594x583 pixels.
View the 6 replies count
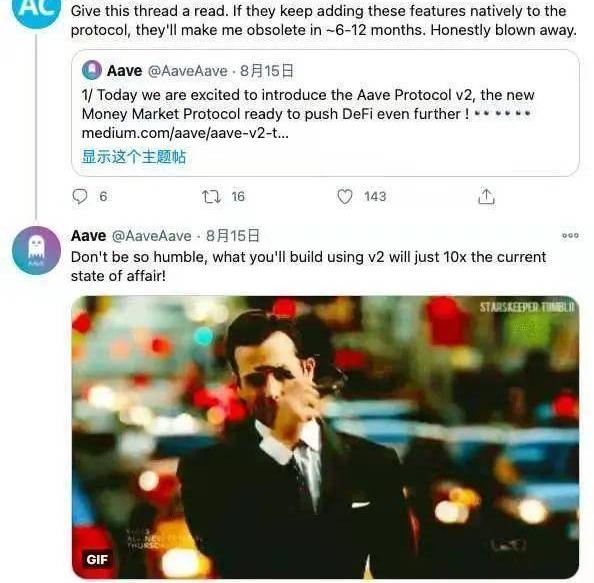[x=103, y=197]
